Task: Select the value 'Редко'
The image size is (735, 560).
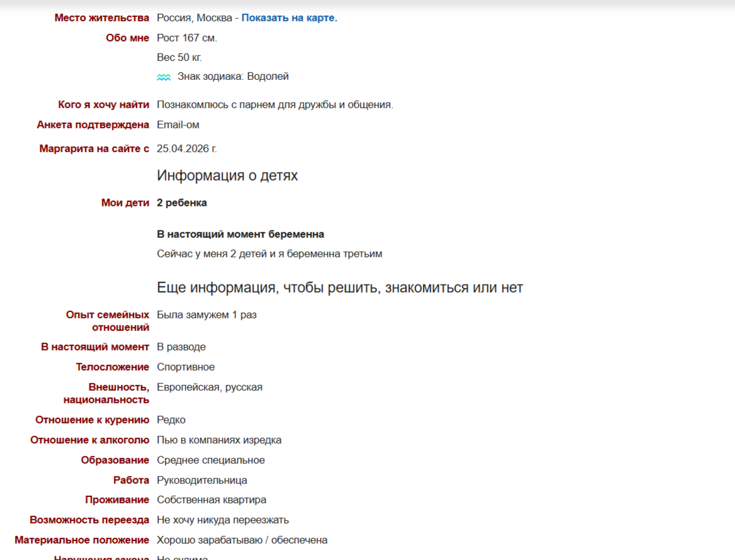Action: (x=171, y=420)
